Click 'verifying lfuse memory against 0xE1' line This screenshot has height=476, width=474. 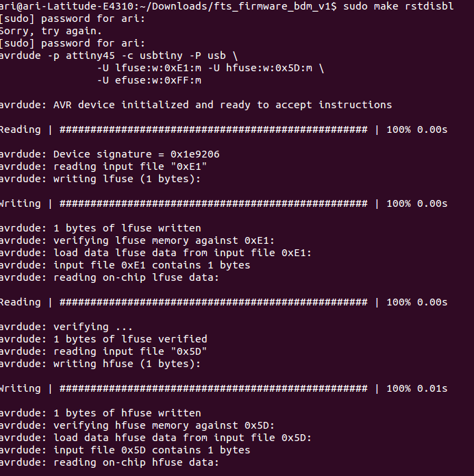click(137, 240)
